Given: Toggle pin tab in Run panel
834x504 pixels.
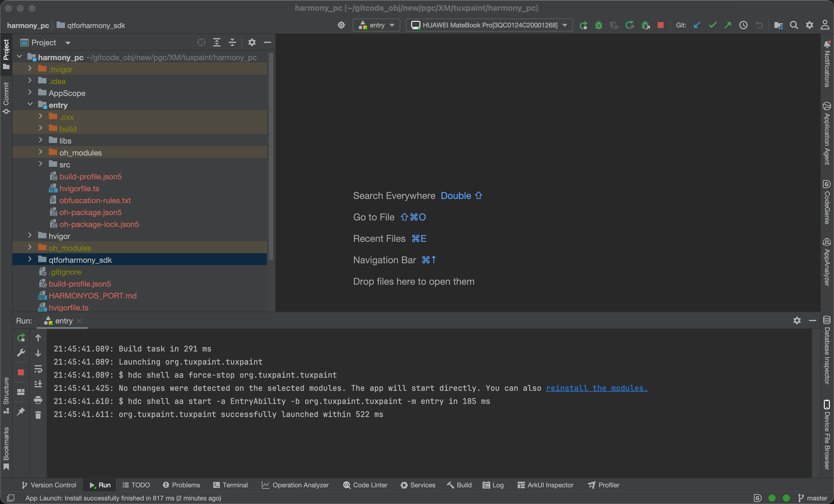Looking at the screenshot, I should pos(21,411).
